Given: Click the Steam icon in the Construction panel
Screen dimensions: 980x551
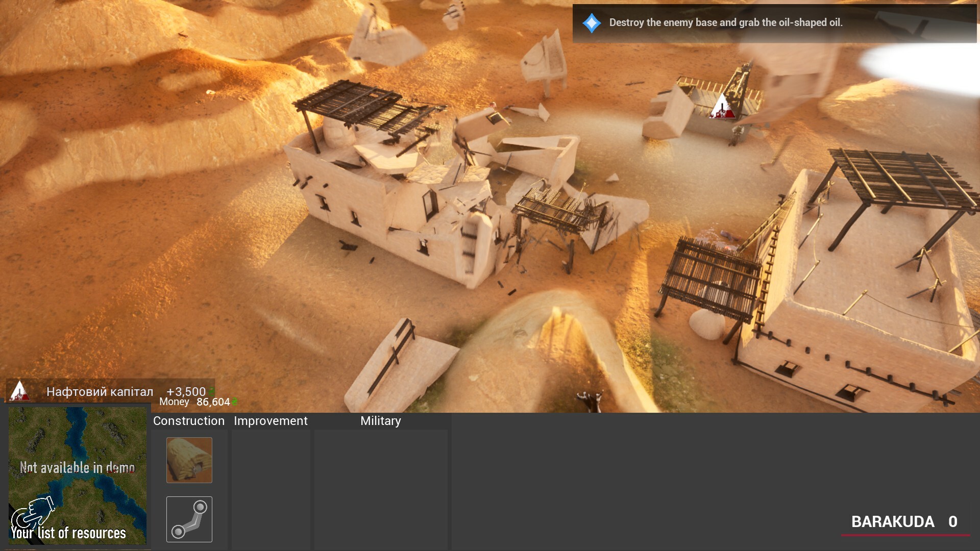Looking at the screenshot, I should click(x=188, y=519).
